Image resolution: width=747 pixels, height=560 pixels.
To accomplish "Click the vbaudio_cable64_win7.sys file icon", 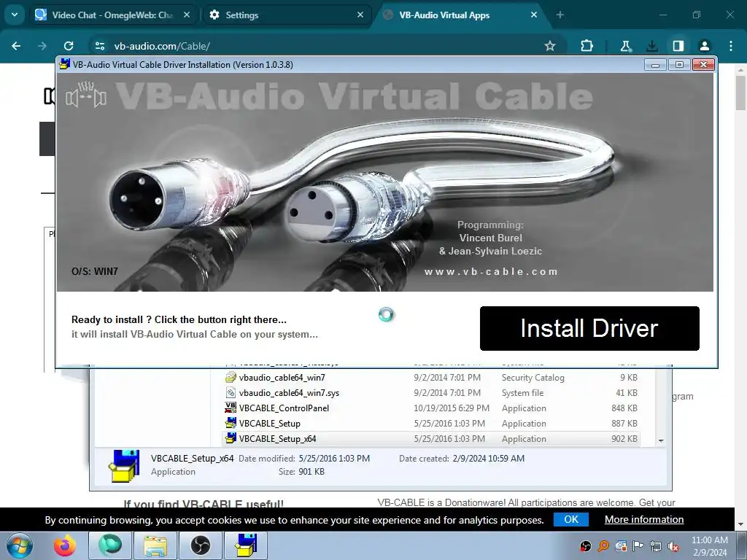I will point(231,392).
